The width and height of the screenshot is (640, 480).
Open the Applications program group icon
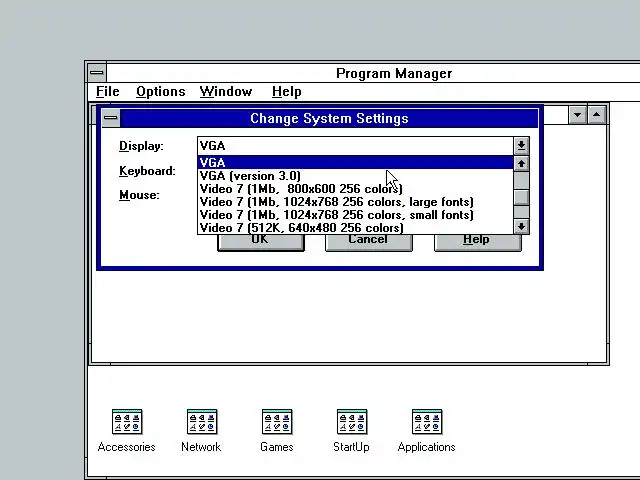(x=427, y=422)
